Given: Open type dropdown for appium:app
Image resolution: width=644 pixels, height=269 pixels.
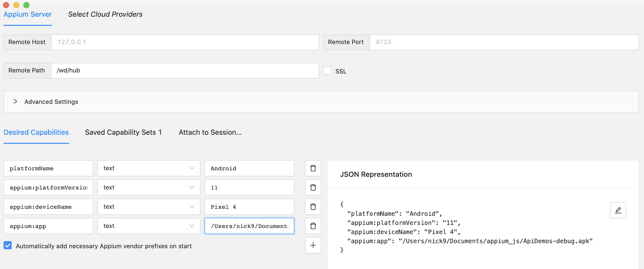Looking at the screenshot, I should 149,226.
